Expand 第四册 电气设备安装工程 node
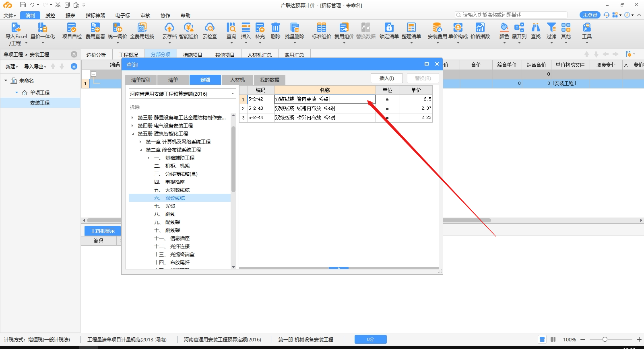The image size is (644, 349). pos(132,126)
